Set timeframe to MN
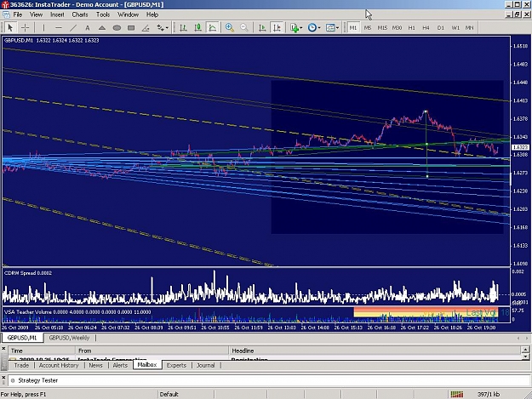The height and width of the screenshot is (399, 532). [x=470, y=28]
